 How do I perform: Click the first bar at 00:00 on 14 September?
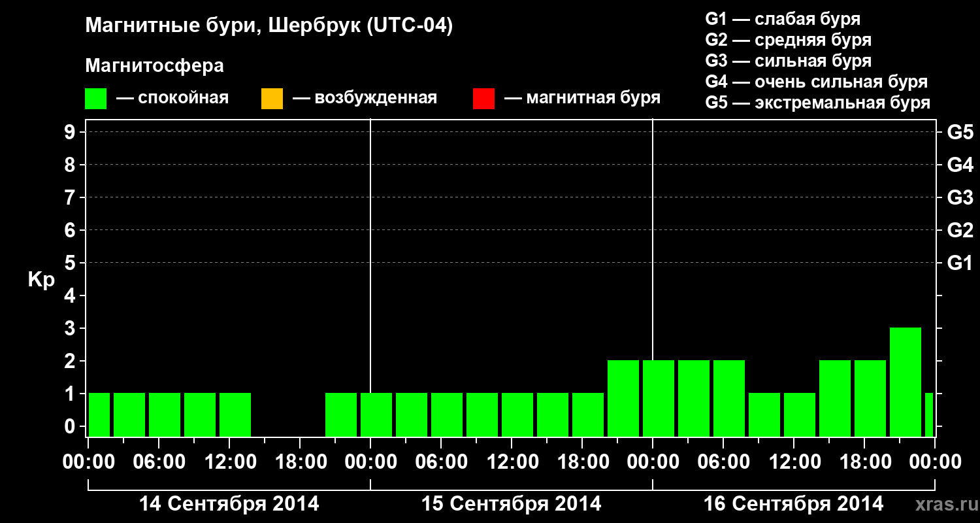pos(99,414)
